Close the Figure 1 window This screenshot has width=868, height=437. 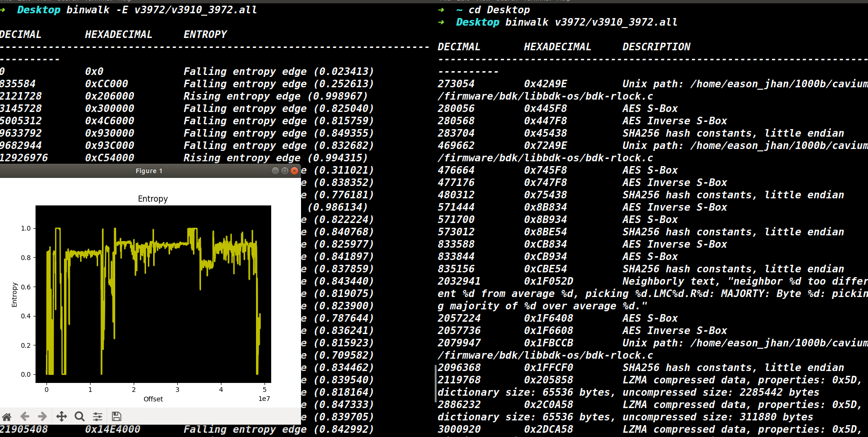coord(294,171)
